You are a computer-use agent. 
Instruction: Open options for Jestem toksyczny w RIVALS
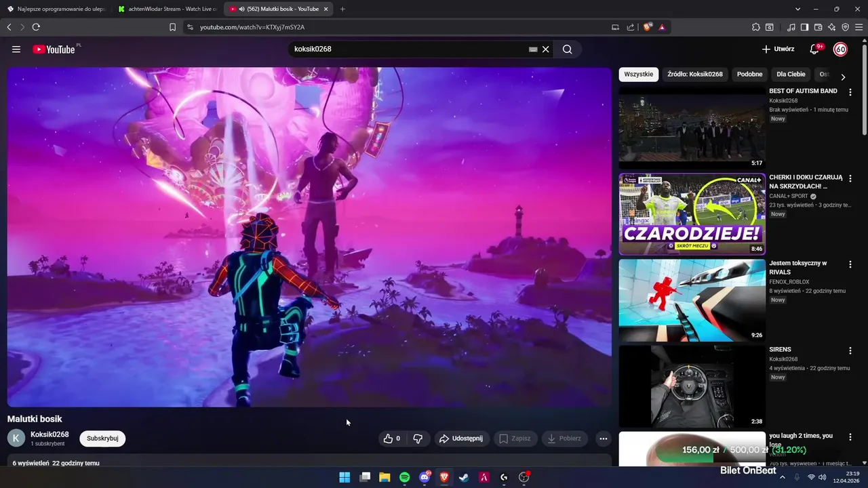pyautogui.click(x=850, y=264)
